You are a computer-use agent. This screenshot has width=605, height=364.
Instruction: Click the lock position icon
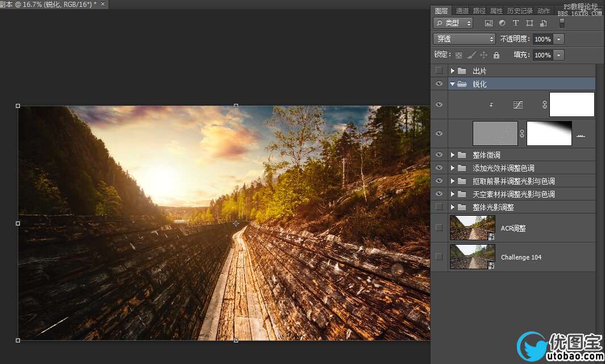[x=483, y=55]
